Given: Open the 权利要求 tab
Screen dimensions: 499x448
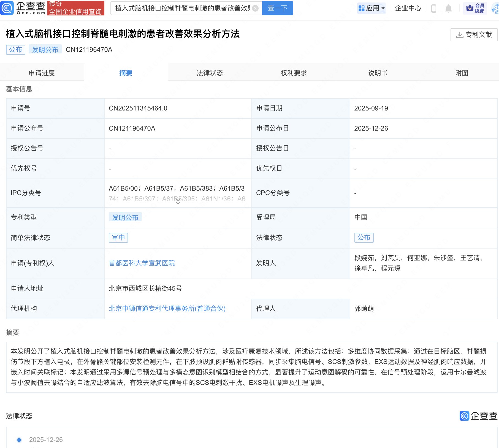Looking at the screenshot, I should (294, 73).
